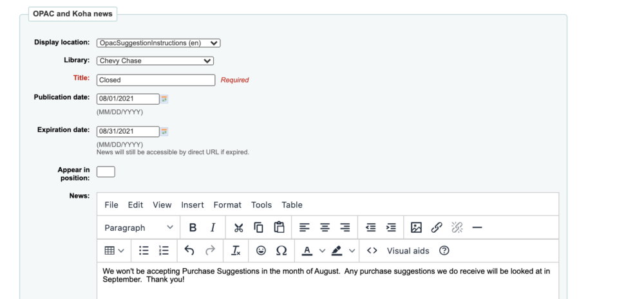Open the Library dropdown showing Chevy Chase
This screenshot has width=644, height=299.
pyautogui.click(x=155, y=60)
